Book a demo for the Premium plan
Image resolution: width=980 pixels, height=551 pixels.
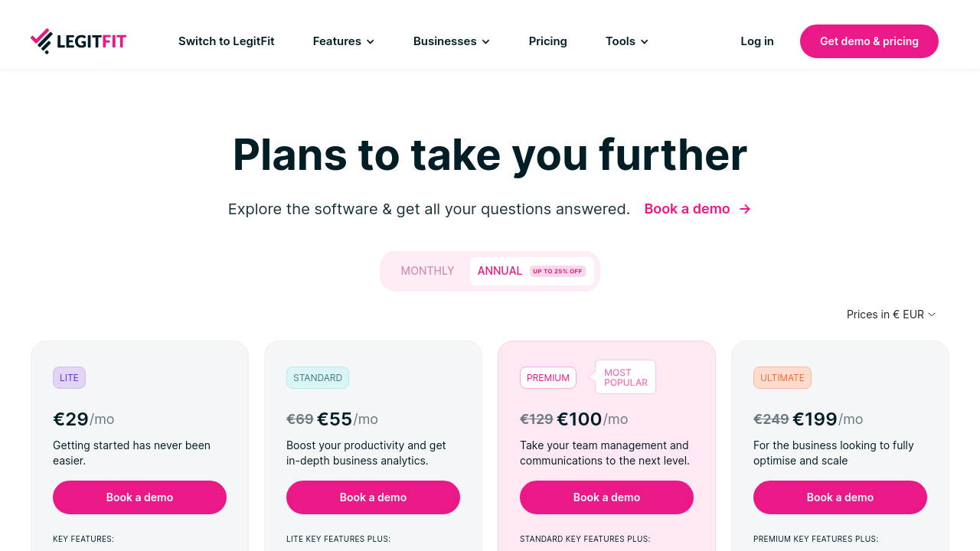tap(606, 497)
